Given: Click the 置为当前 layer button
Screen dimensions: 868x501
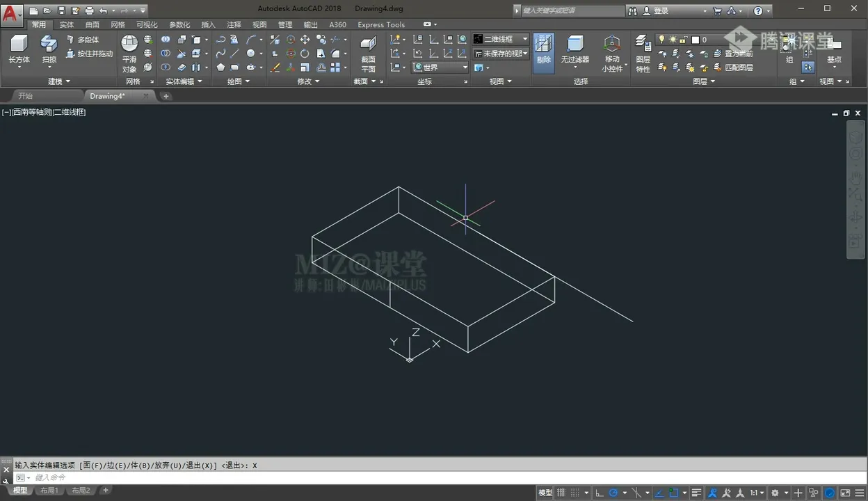Looking at the screenshot, I should (732, 54).
